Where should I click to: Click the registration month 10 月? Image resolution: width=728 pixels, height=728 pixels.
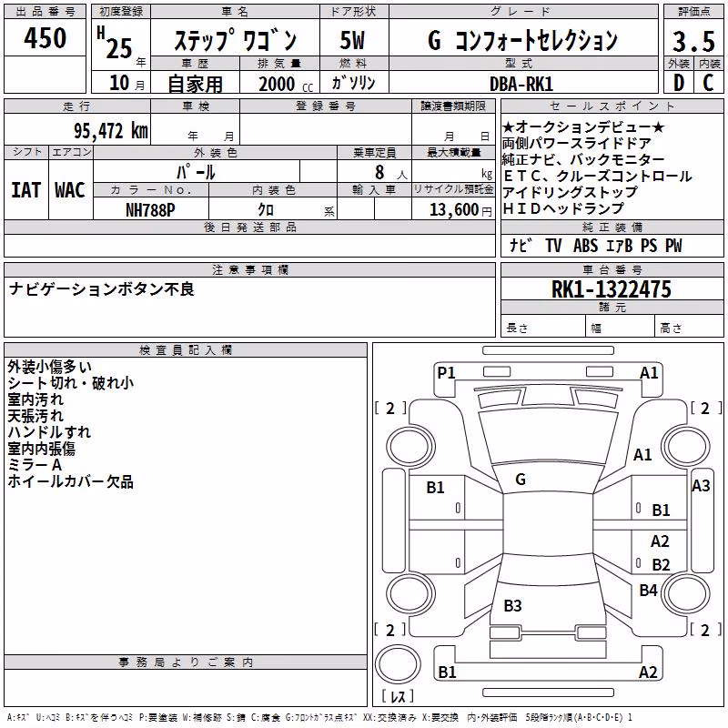126,83
